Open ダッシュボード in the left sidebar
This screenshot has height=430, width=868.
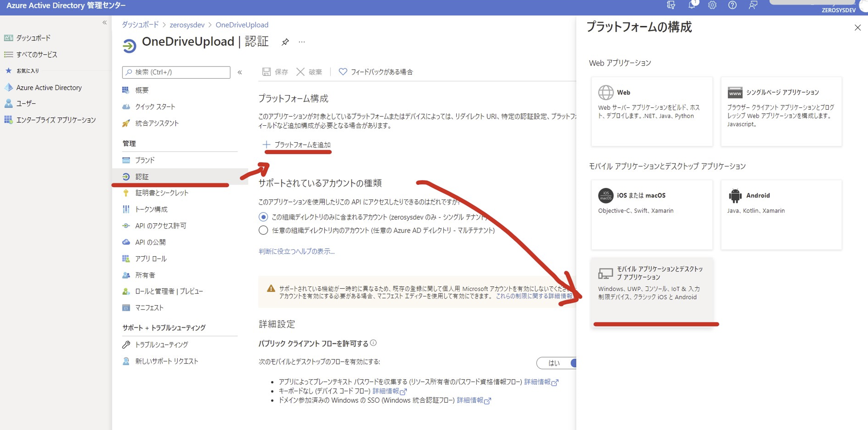click(x=27, y=38)
